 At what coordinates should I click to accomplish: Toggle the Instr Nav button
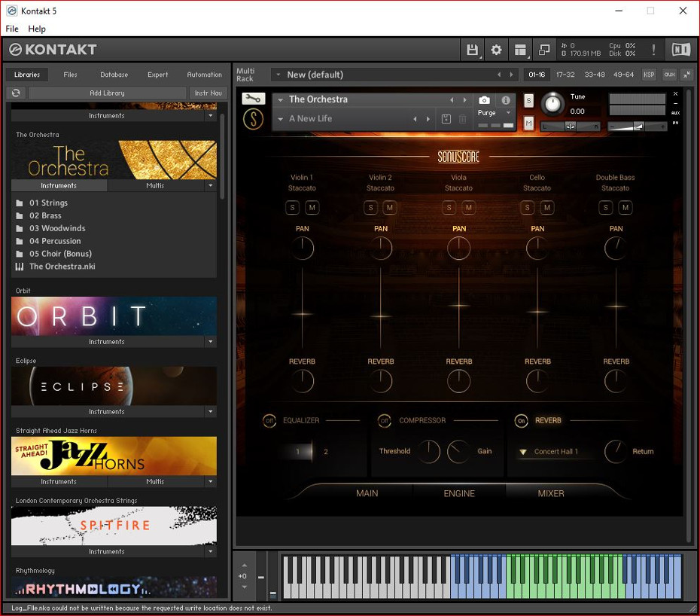[208, 93]
